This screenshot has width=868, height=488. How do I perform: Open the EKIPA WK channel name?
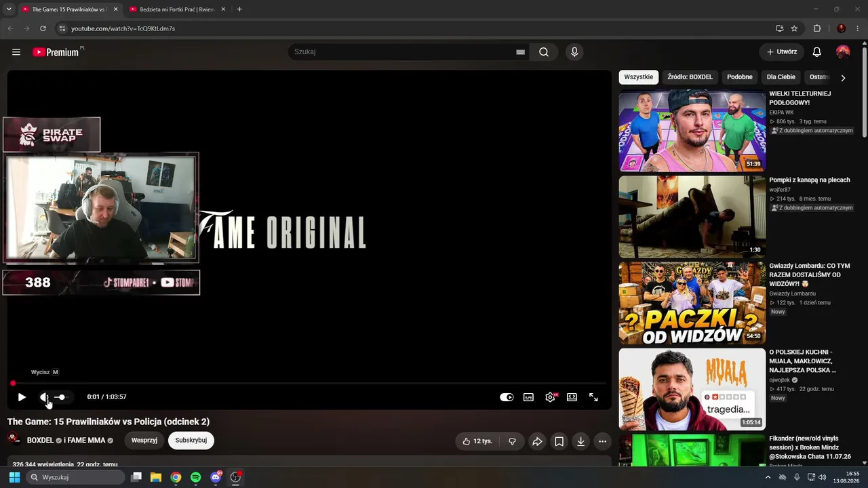pos(781,113)
